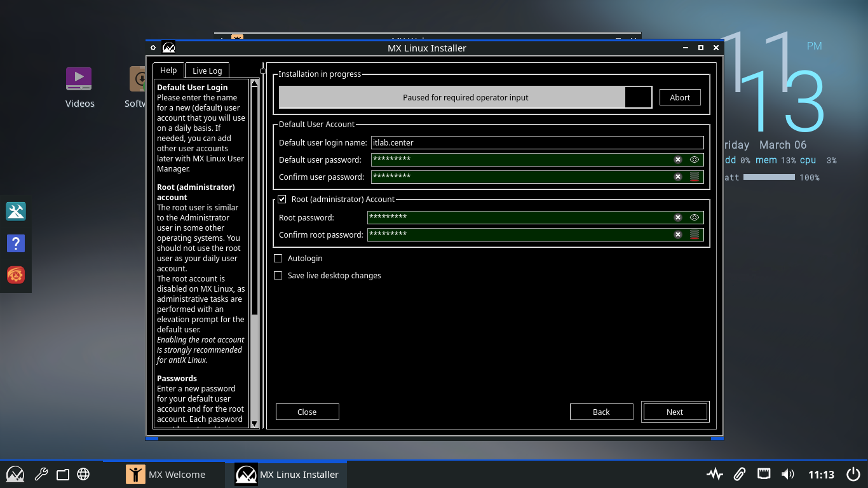Click the power button in the taskbar
This screenshot has width=868, height=488.
(x=853, y=474)
